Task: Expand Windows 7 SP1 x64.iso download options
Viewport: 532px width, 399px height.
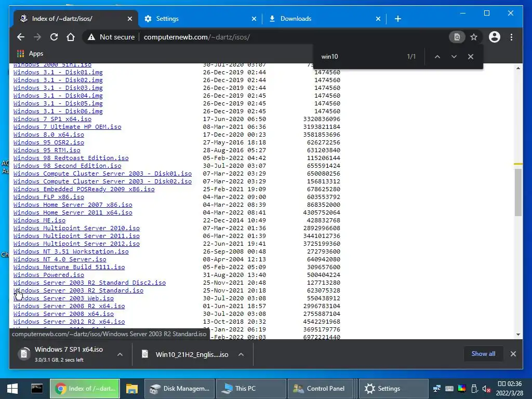Action: [120, 354]
